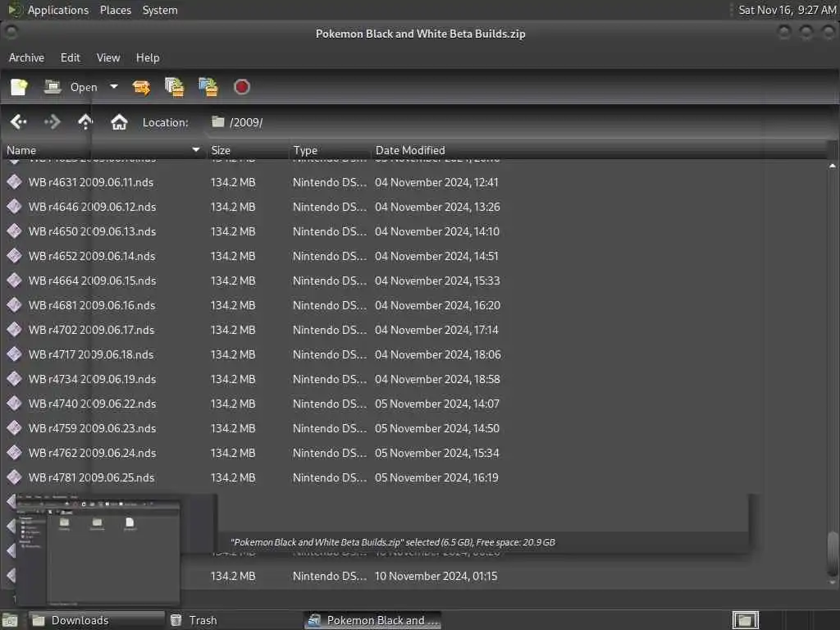840x630 pixels.
Task: Select file WB r4664 2009.06.15.nds
Action: pos(92,281)
